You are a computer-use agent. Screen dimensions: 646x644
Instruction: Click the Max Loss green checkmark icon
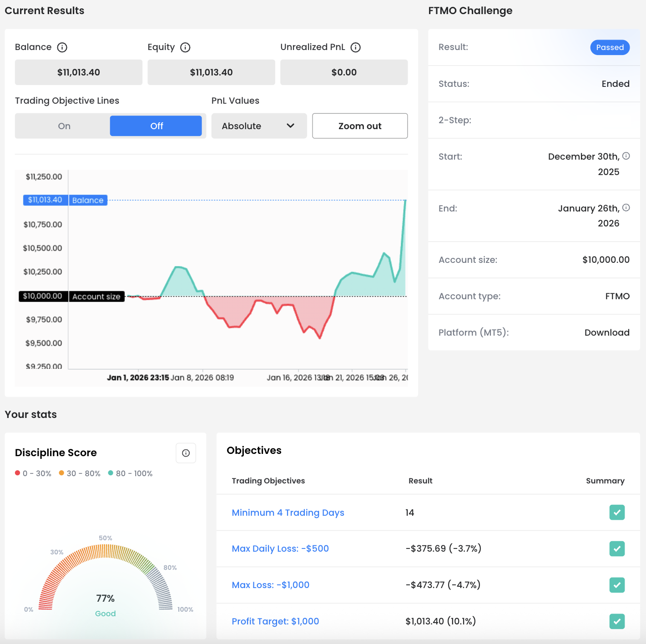coord(617,585)
